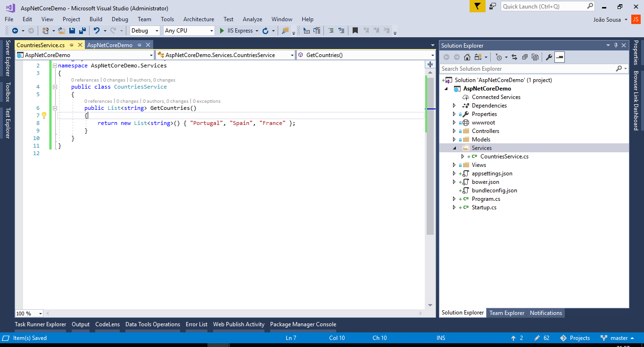The height and width of the screenshot is (347, 644).
Task: Collapse the namespace code block outline
Action: (55, 66)
